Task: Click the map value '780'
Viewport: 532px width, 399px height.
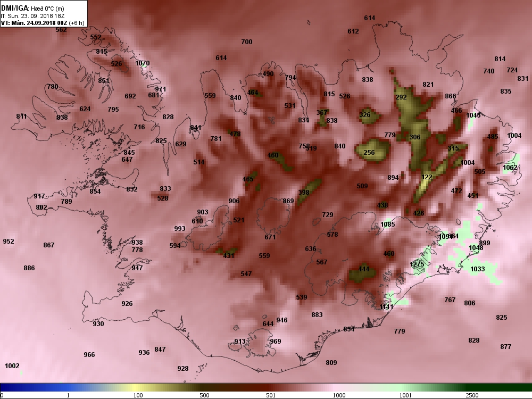Action: tap(53, 87)
